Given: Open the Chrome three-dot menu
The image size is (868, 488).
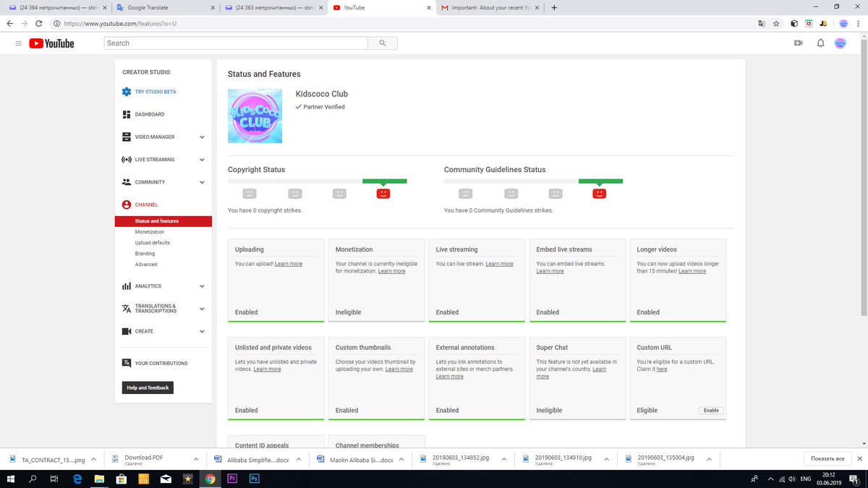Looking at the screenshot, I should (858, 23).
